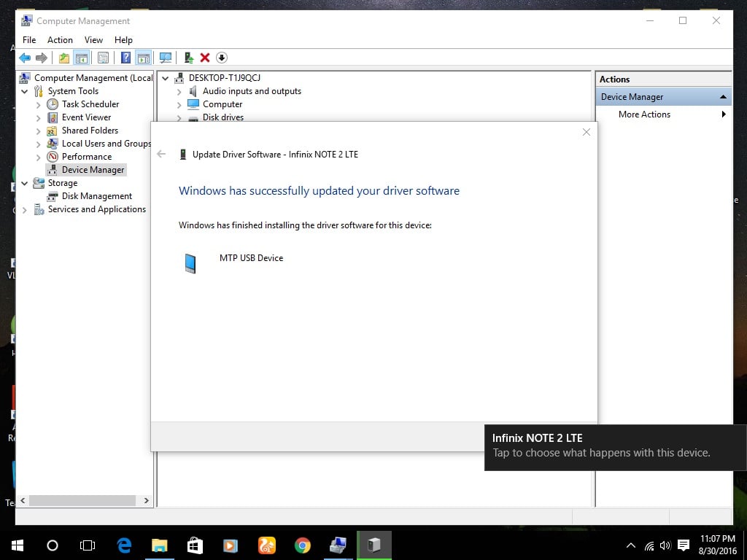
Task: Click the console tree horizontal scrollbar thumb
Action: [82, 500]
